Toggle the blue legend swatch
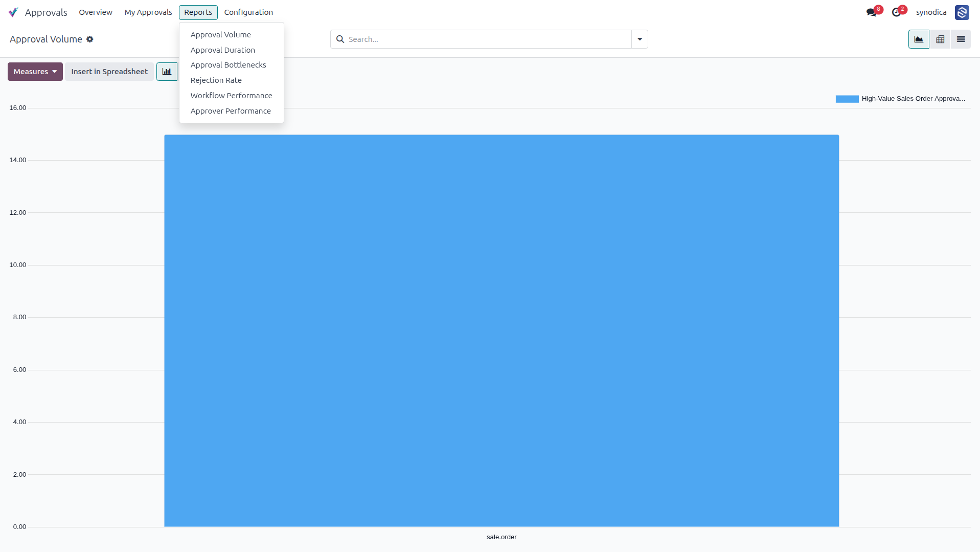 pyautogui.click(x=847, y=99)
